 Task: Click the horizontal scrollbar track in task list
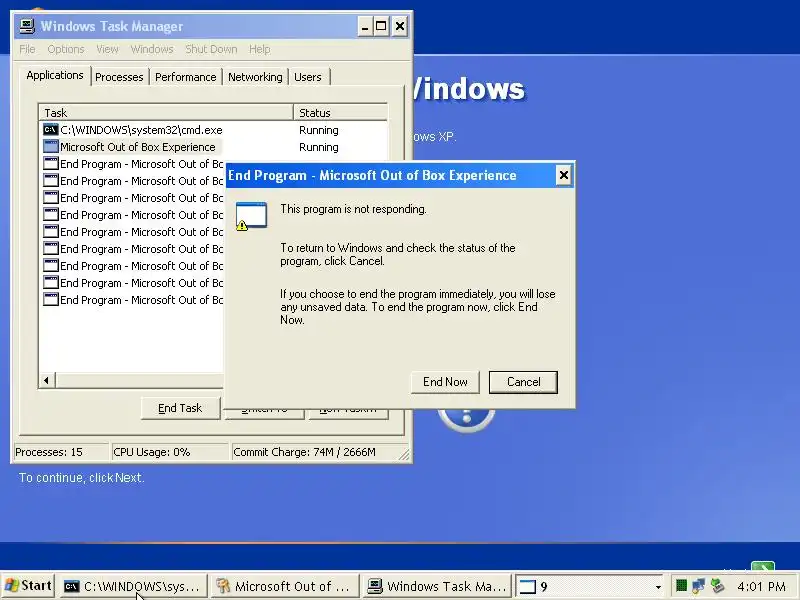coord(140,380)
